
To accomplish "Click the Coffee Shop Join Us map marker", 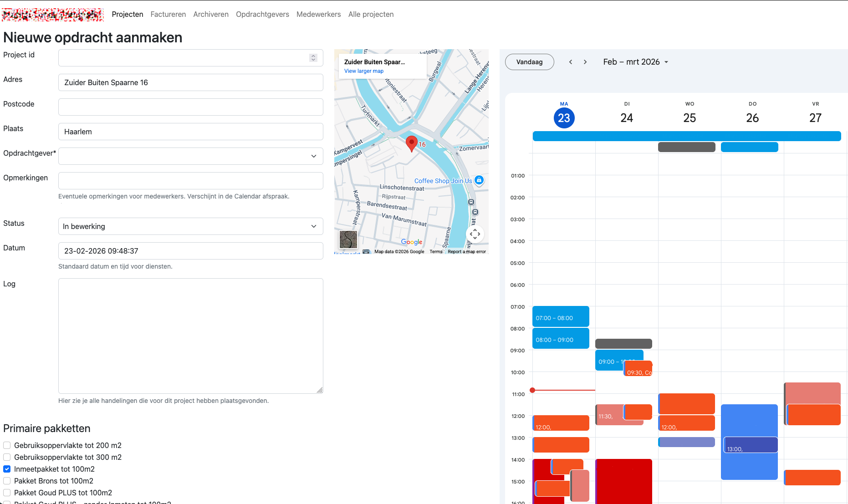I will (x=479, y=180).
